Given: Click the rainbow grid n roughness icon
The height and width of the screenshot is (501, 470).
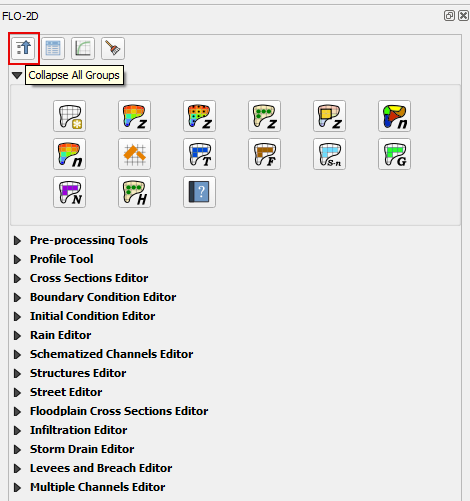Looking at the screenshot, I should click(70, 154).
